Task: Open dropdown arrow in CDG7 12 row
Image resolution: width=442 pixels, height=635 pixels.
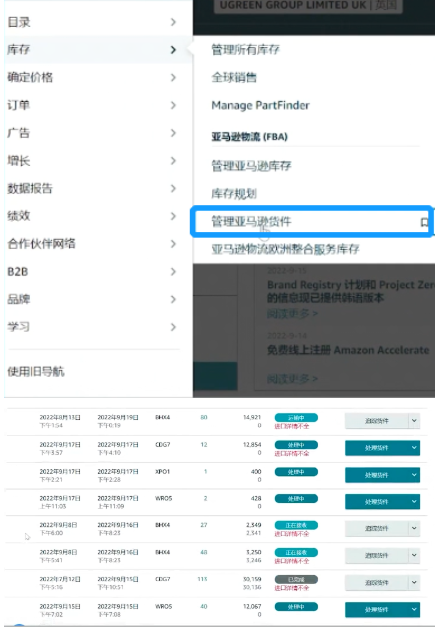Action: pyautogui.click(x=414, y=448)
